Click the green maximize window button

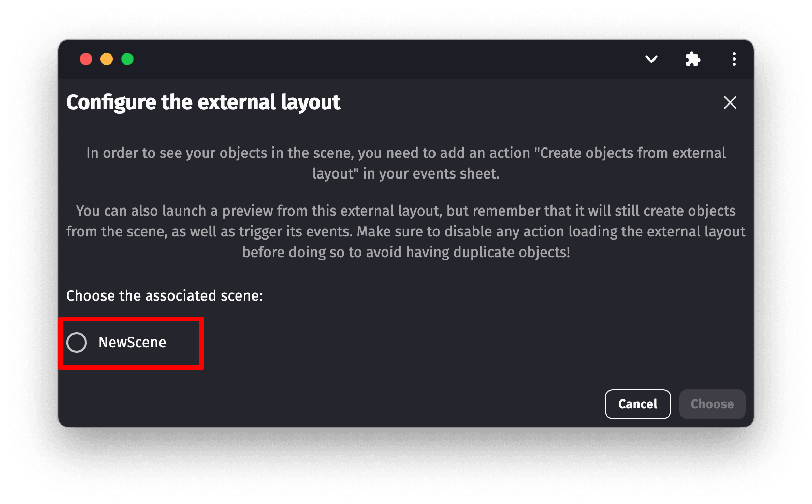[127, 59]
